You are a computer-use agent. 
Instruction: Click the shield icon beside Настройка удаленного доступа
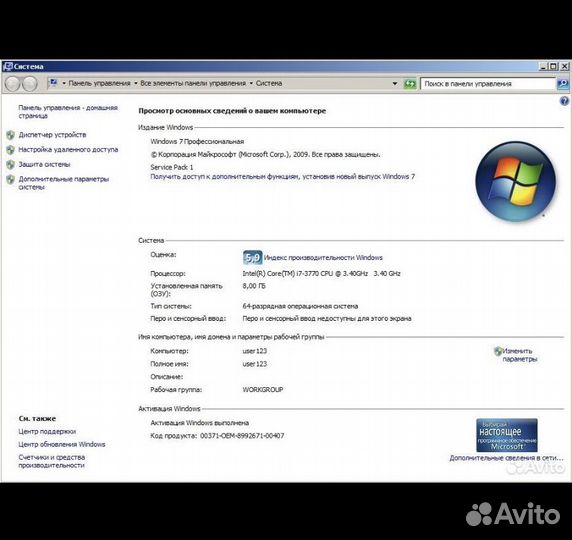tap(11, 150)
